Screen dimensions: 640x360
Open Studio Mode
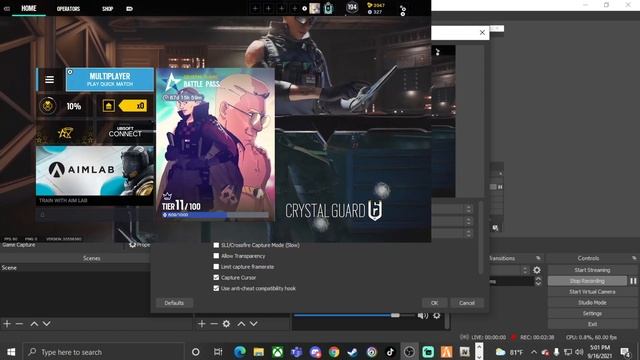[x=592, y=302]
